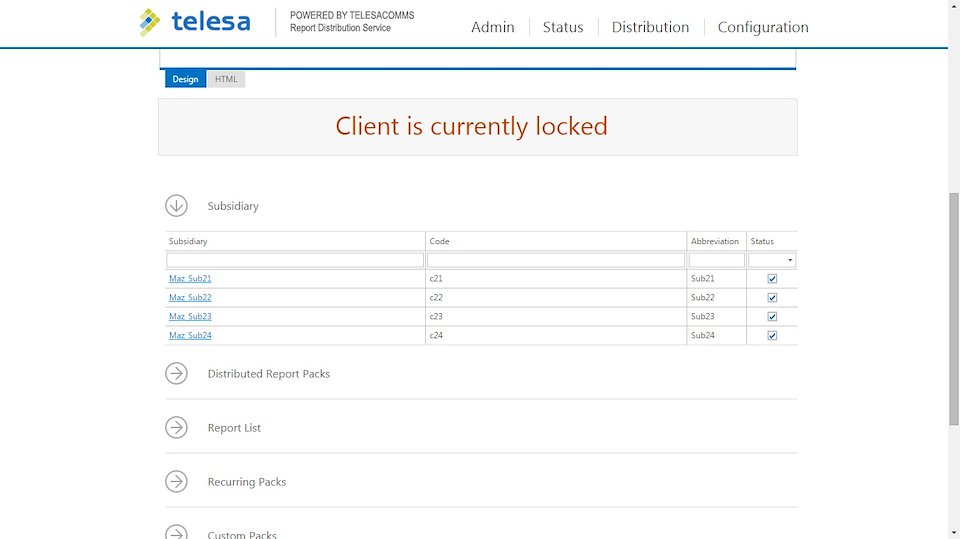
Task: Toggle the status checkbox for Sub22
Action: tap(772, 298)
